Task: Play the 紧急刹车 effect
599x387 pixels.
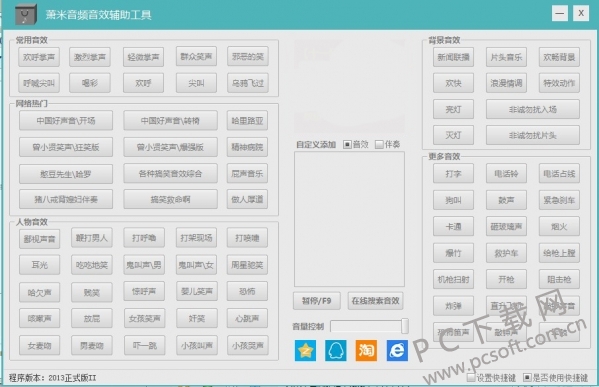Action: click(559, 200)
